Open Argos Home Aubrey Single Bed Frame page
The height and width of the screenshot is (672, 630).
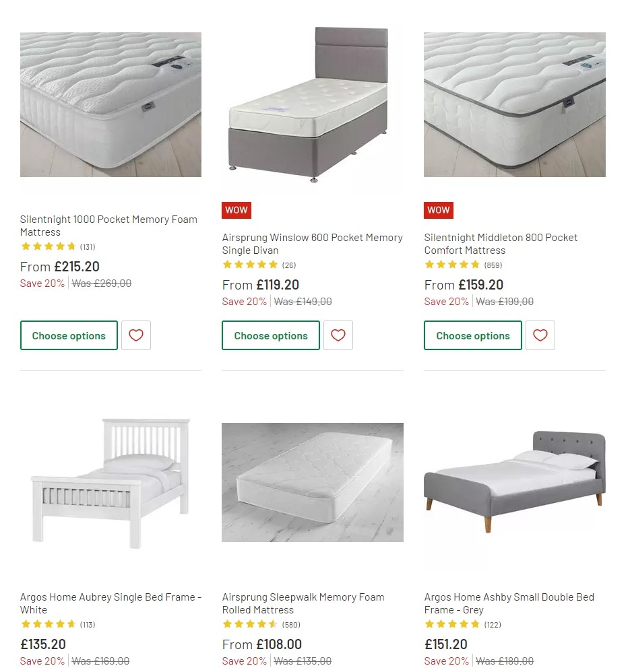(x=110, y=603)
